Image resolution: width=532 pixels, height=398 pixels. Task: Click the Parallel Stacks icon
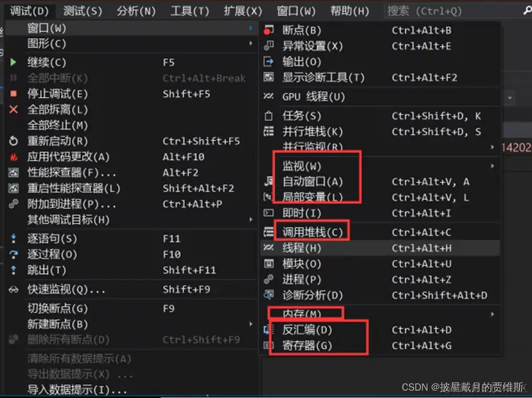tap(269, 131)
